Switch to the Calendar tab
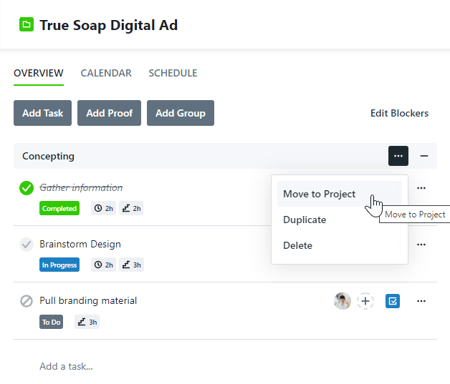 click(106, 73)
